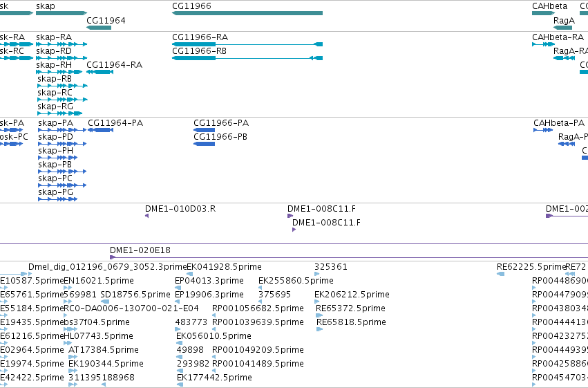Click the CG11966-RA transcript glyph
The height and width of the screenshot is (388, 588).
pyautogui.click(x=247, y=44)
